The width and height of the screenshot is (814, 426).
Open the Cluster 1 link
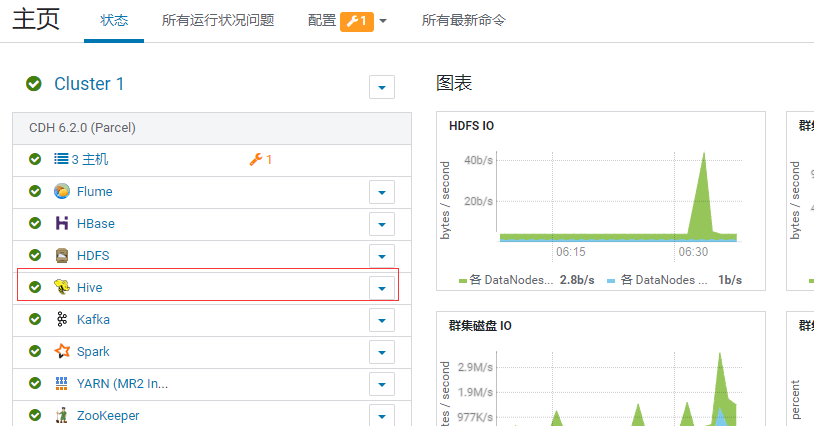tap(89, 84)
